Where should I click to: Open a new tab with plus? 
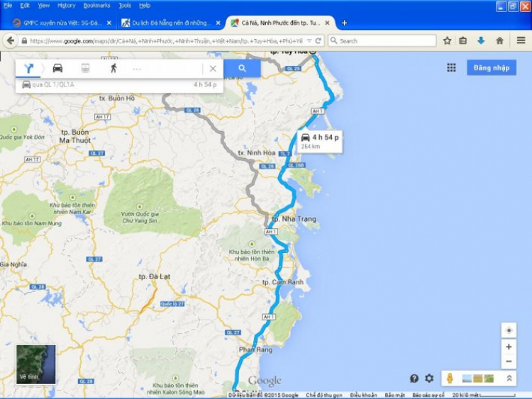(x=344, y=23)
